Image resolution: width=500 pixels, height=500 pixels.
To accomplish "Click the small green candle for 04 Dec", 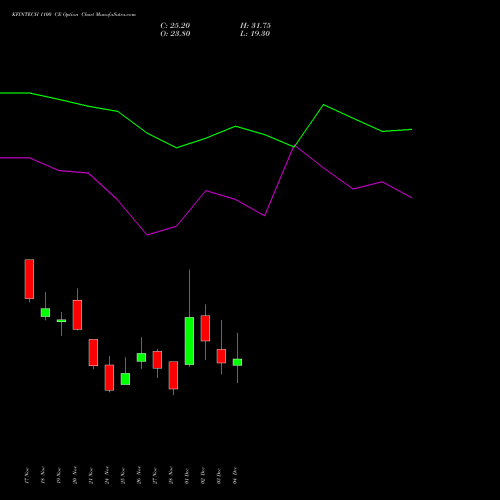I will (237, 362).
